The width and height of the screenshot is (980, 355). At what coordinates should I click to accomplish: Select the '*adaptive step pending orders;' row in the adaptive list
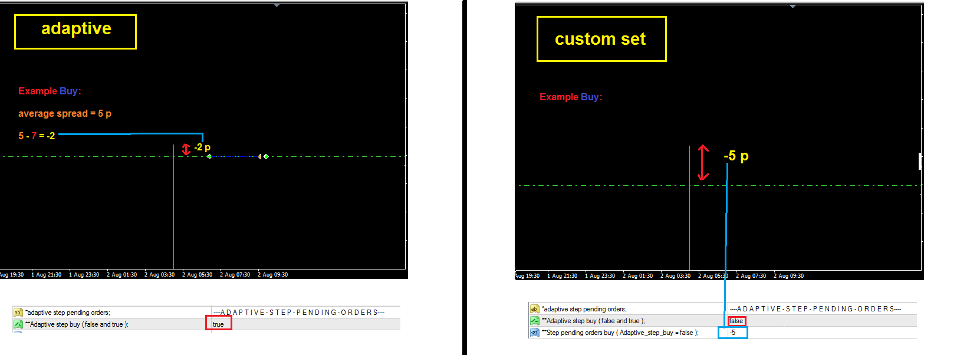[x=206, y=313]
